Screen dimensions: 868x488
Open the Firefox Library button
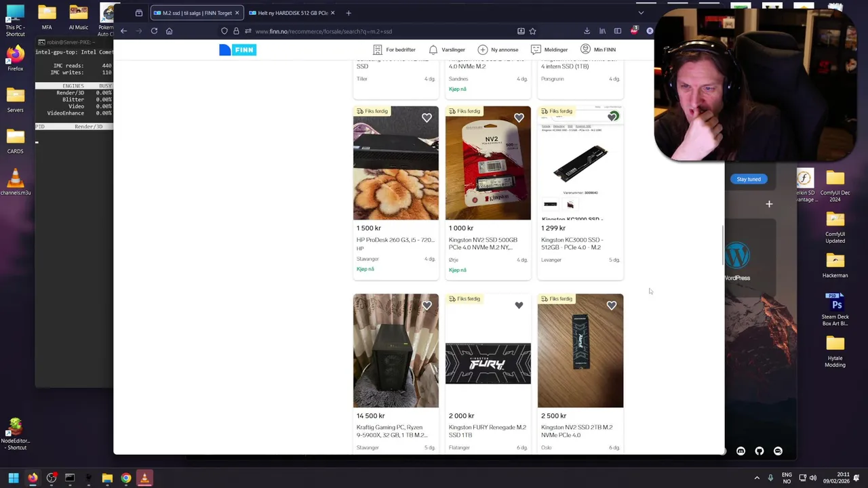coord(602,31)
